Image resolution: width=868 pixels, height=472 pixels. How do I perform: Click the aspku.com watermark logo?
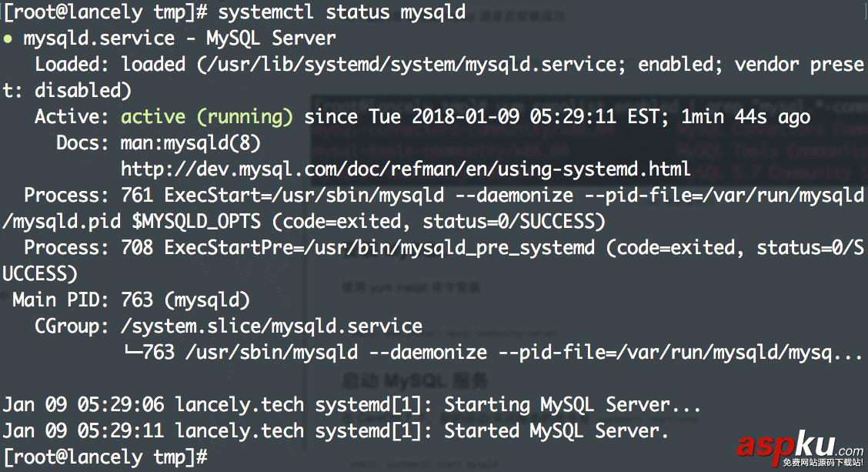(x=800, y=448)
